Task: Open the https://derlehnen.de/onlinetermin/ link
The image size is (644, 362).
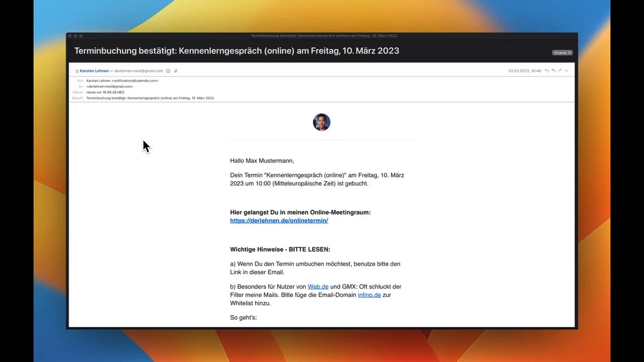Action: tap(279, 221)
